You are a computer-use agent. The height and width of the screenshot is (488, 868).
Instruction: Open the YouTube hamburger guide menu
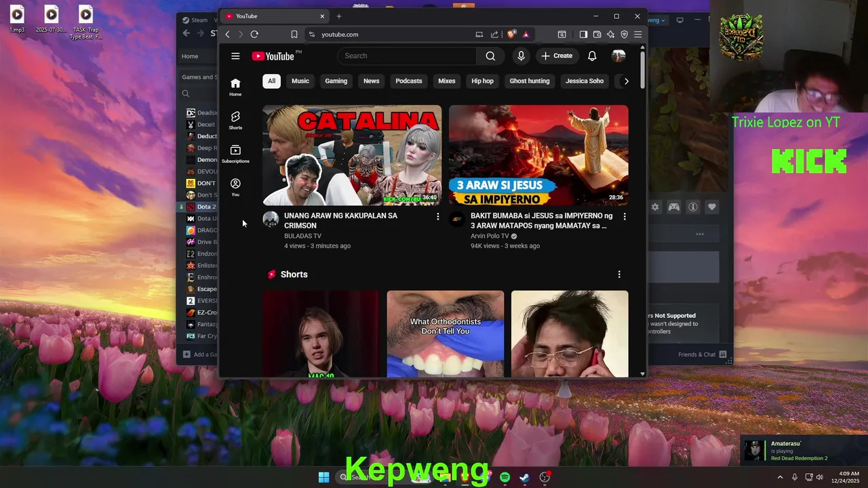235,56
